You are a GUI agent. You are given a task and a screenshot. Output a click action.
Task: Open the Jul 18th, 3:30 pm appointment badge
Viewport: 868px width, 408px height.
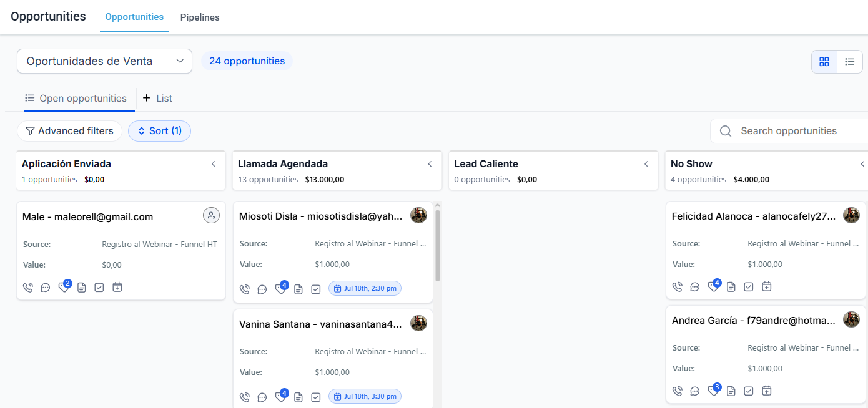365,396
